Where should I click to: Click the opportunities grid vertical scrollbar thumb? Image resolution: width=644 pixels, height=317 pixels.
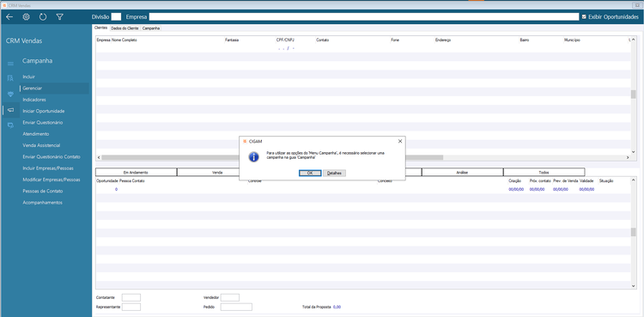click(x=633, y=232)
